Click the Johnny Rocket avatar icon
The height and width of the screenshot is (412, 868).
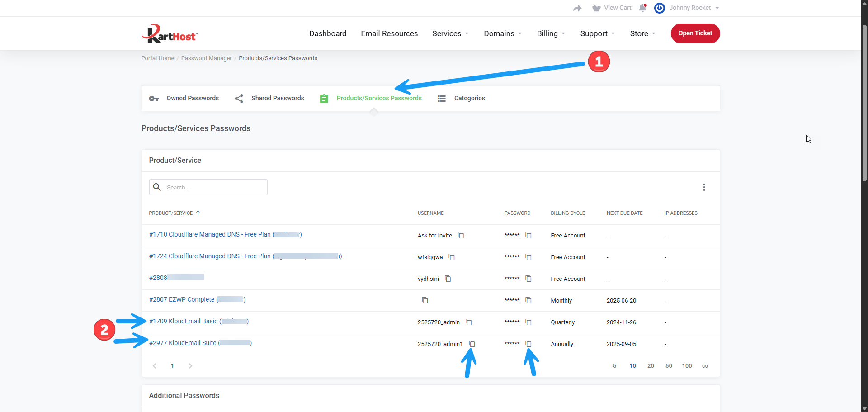[660, 8]
